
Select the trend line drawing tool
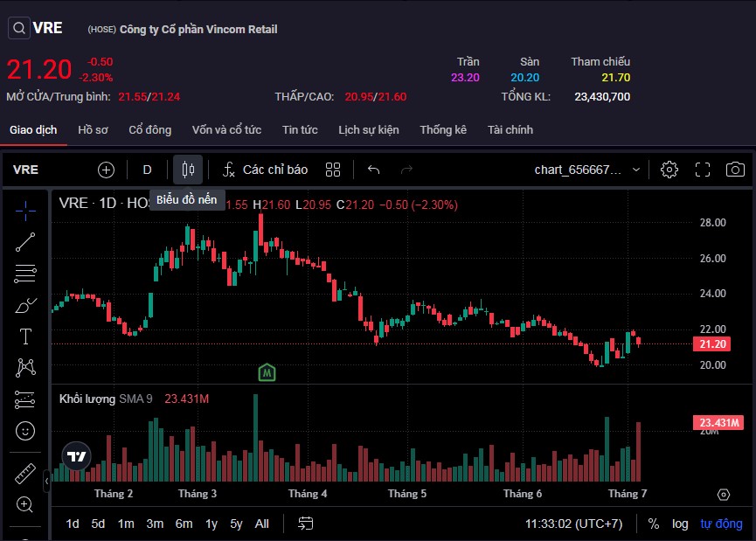pos(25,242)
